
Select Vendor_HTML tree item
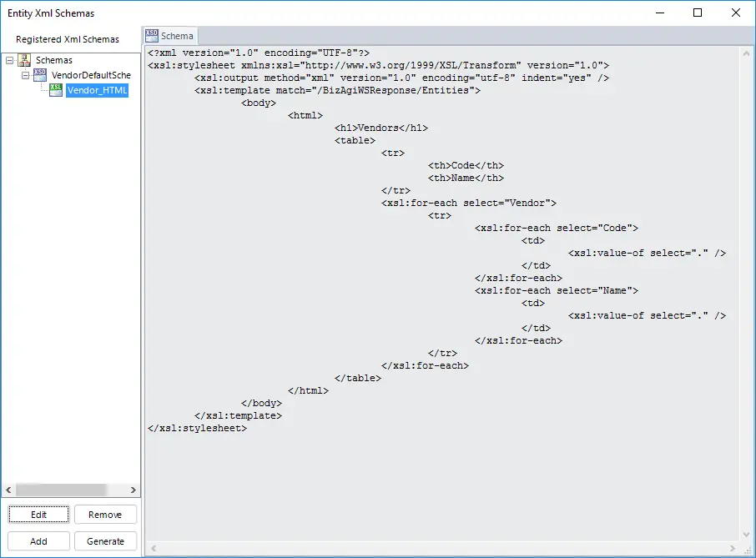click(98, 90)
